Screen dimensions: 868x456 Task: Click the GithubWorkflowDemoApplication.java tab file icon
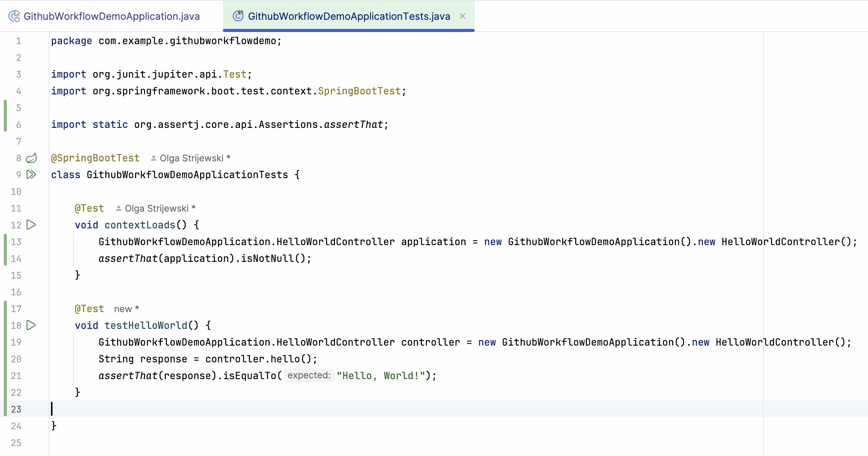point(14,16)
